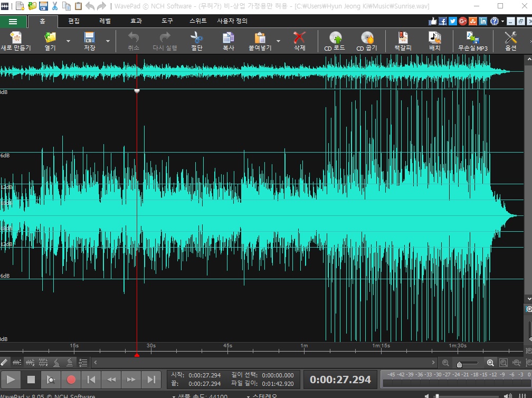Zoom to the selection with crosshair magnifier

(516, 363)
